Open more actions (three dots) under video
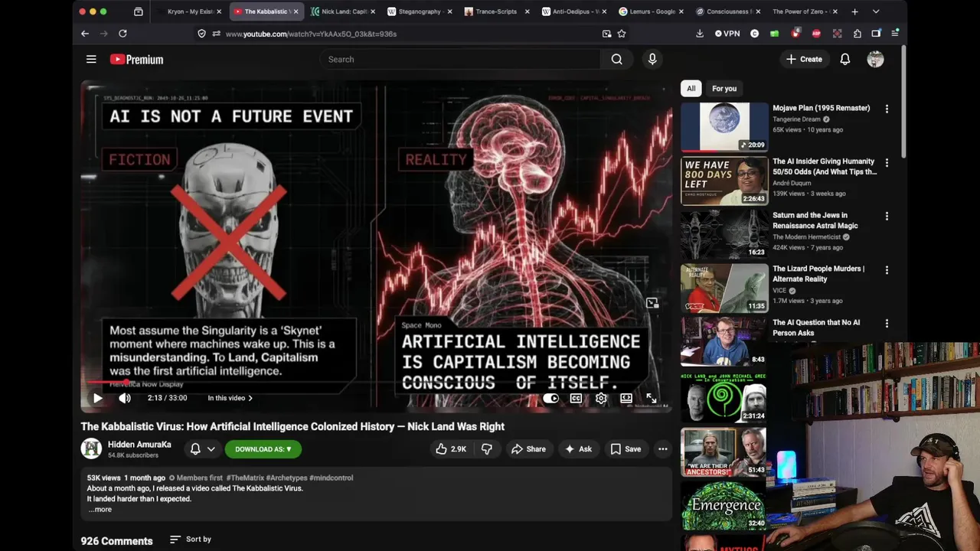Screen dimensions: 980x551 pos(663,449)
